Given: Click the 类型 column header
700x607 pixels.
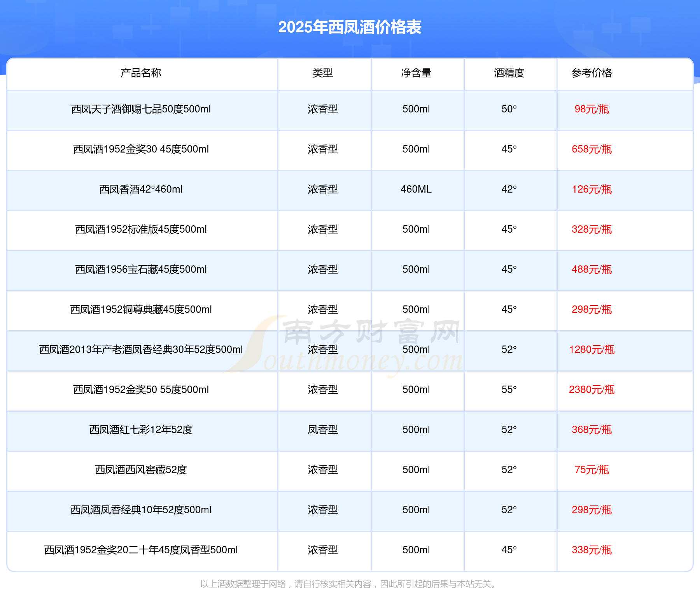Looking at the screenshot, I should (323, 73).
